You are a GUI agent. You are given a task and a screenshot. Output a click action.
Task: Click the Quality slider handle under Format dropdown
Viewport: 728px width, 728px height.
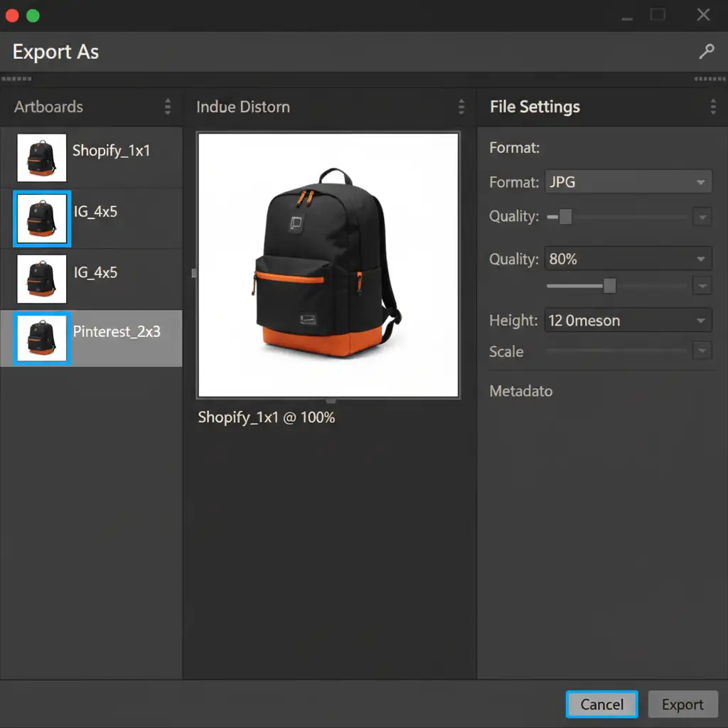(565, 217)
